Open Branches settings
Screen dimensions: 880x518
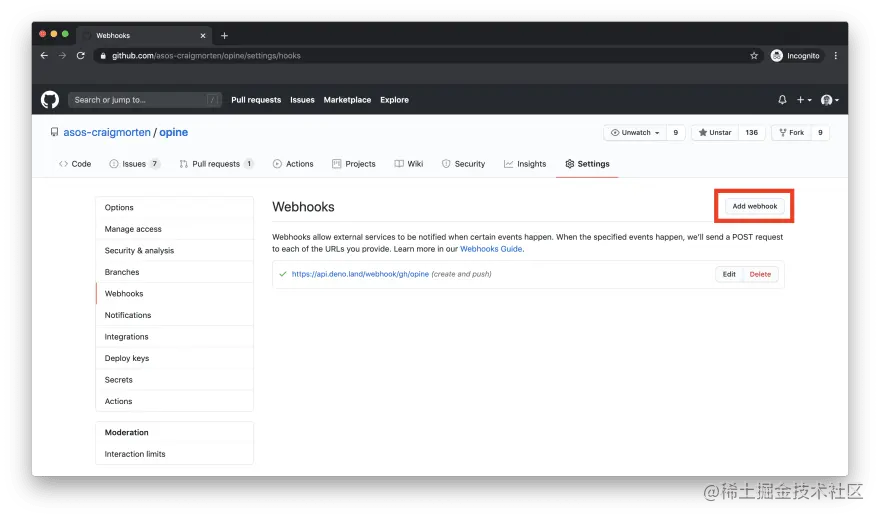coord(175,272)
